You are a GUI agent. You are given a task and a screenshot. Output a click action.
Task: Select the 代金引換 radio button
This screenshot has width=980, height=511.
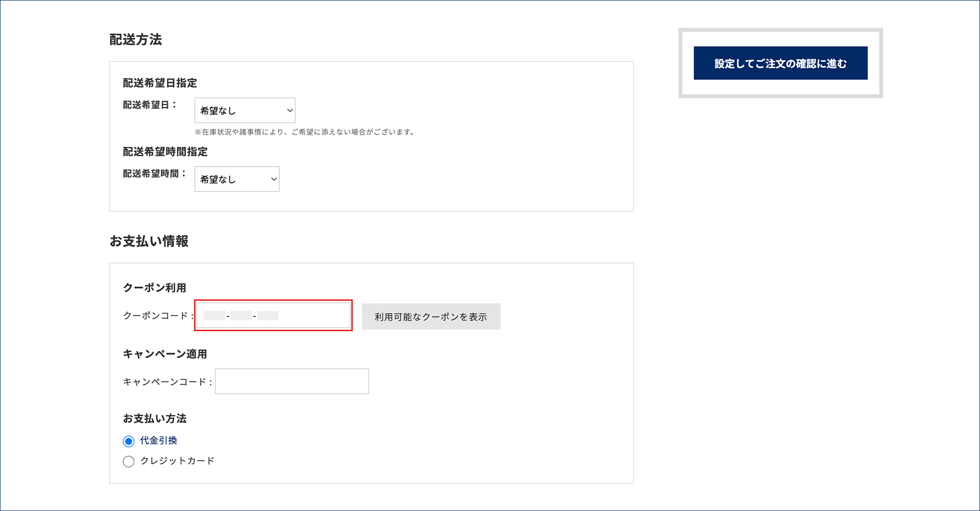tap(128, 441)
